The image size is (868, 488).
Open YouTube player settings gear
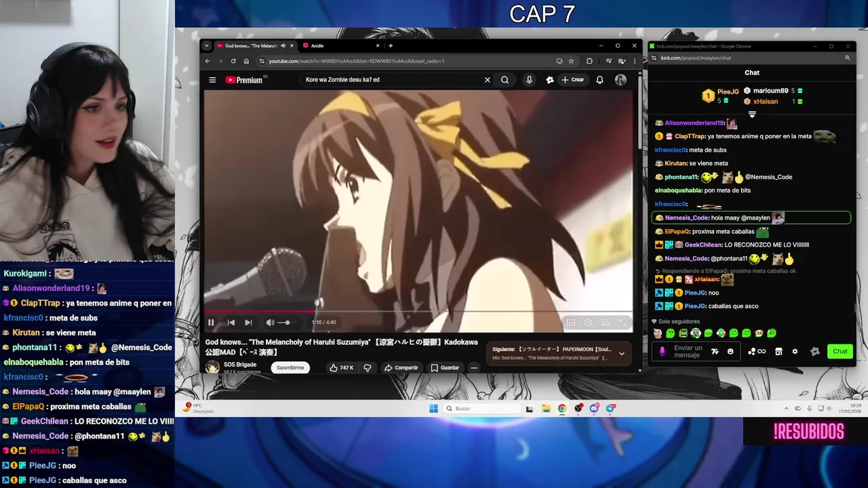[588, 323]
